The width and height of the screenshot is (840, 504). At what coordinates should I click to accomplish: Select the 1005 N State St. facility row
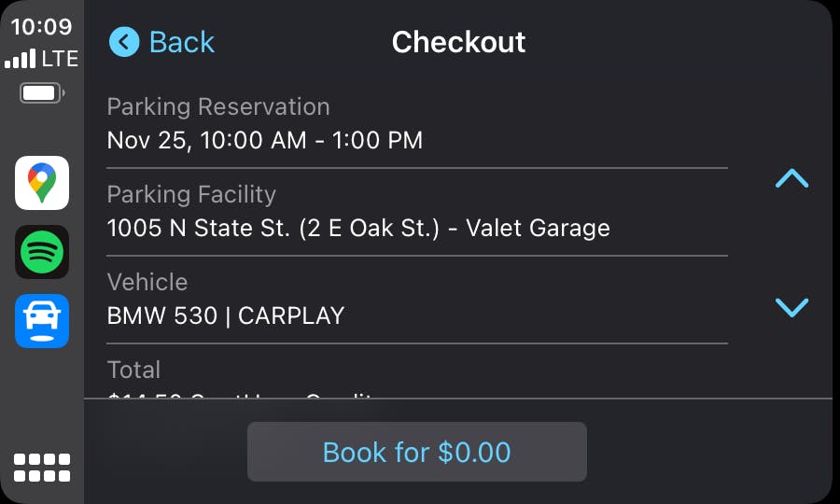click(417, 212)
